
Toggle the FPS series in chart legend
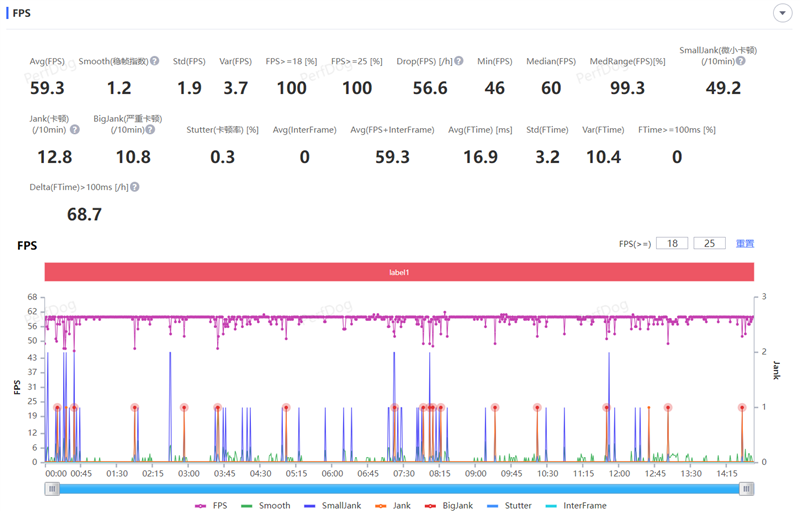212,505
